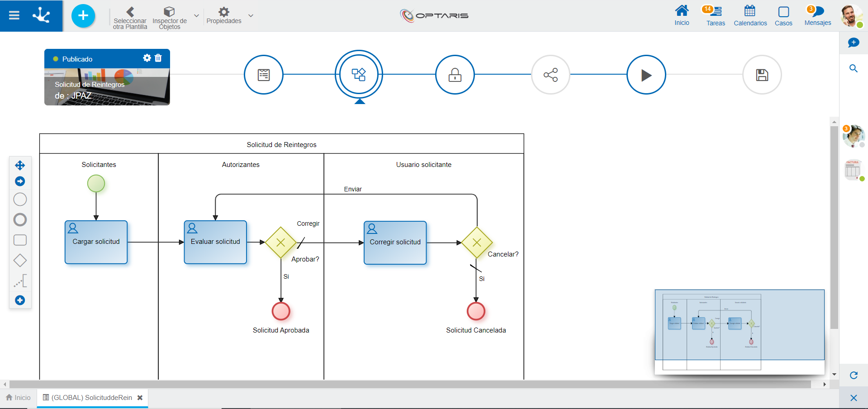
Task: Open Mensajes with 3 unread
Action: coord(817,15)
